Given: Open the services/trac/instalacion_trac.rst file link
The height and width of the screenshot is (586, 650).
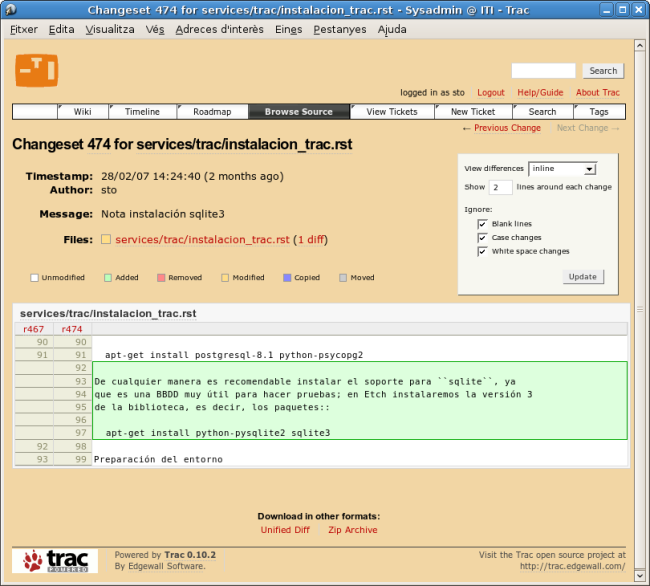Looking at the screenshot, I should coord(202,240).
